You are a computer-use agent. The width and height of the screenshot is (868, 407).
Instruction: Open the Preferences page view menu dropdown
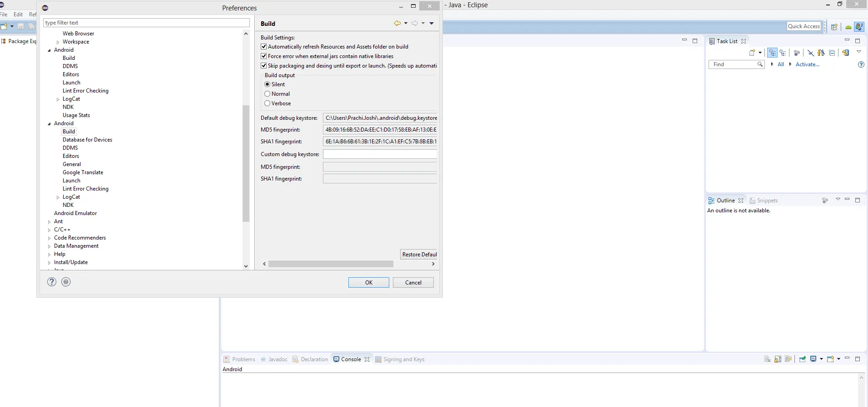click(432, 23)
